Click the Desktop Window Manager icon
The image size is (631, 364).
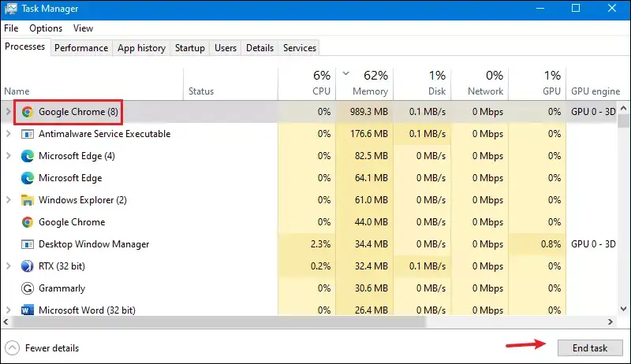pyautogui.click(x=28, y=244)
